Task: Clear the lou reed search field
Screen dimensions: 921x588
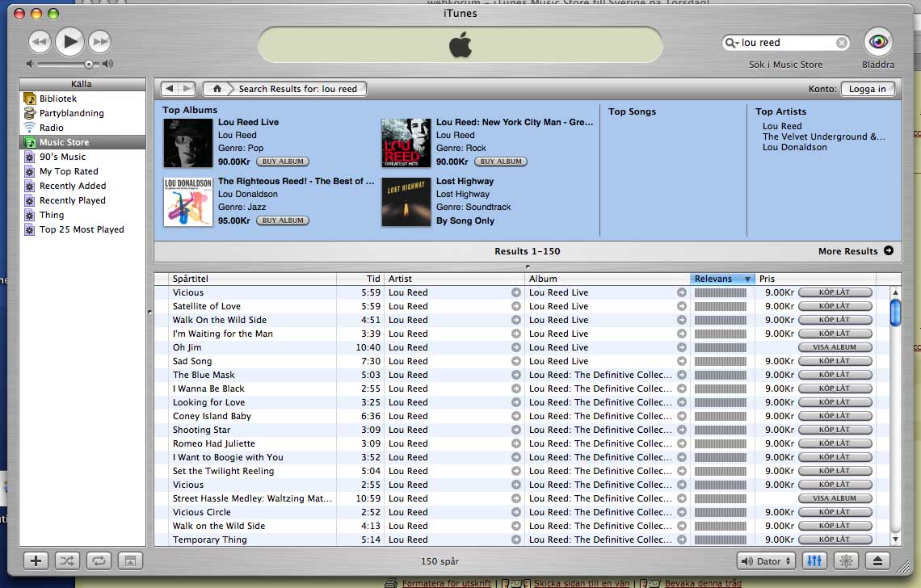Action: point(842,43)
